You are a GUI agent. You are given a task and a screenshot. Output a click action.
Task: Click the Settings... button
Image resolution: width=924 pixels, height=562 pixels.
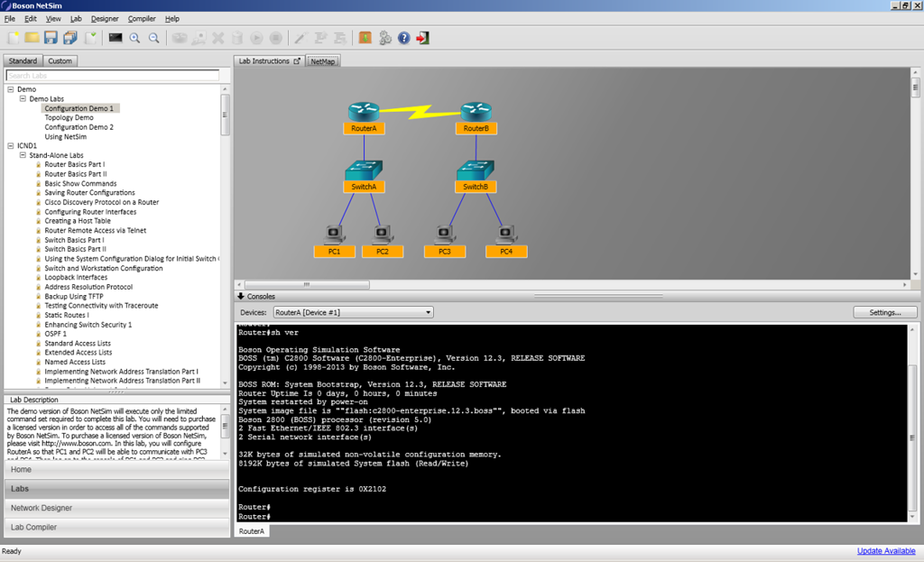885,312
